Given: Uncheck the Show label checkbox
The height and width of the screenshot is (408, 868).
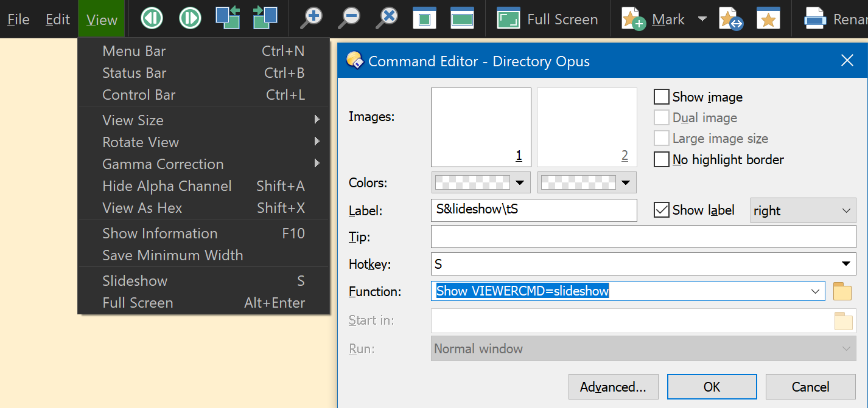Looking at the screenshot, I should pyautogui.click(x=661, y=210).
